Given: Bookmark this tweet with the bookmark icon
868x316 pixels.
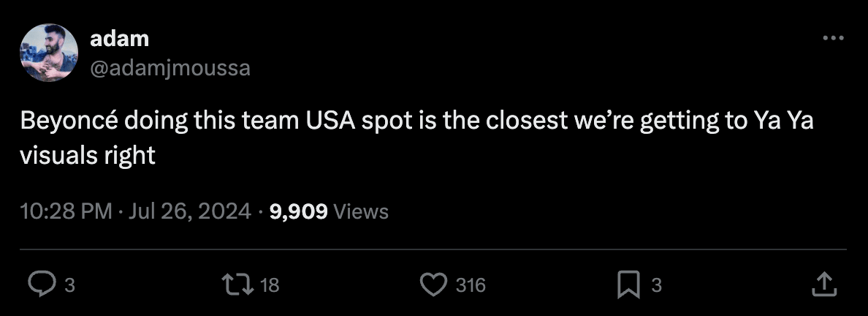Looking at the screenshot, I should 628,285.
